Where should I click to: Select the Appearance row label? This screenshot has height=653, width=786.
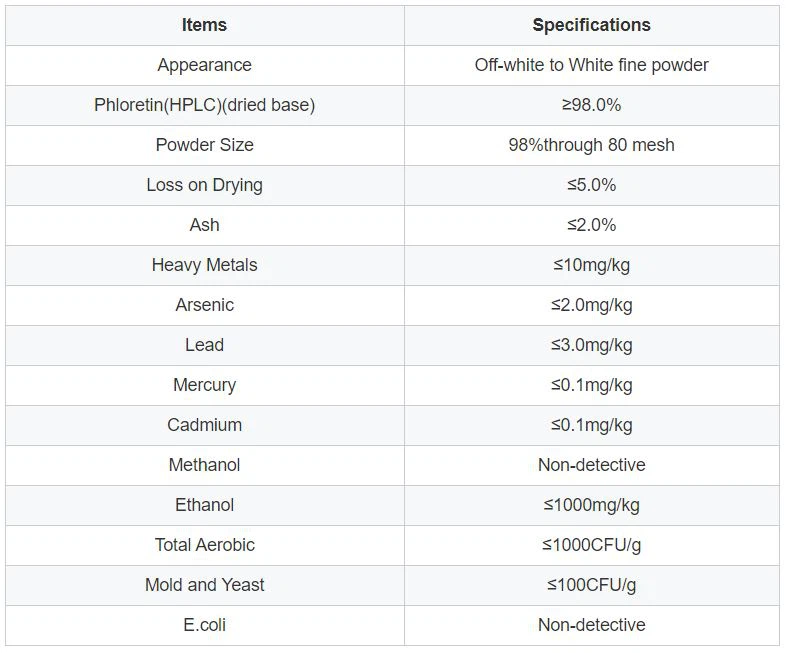(x=204, y=65)
